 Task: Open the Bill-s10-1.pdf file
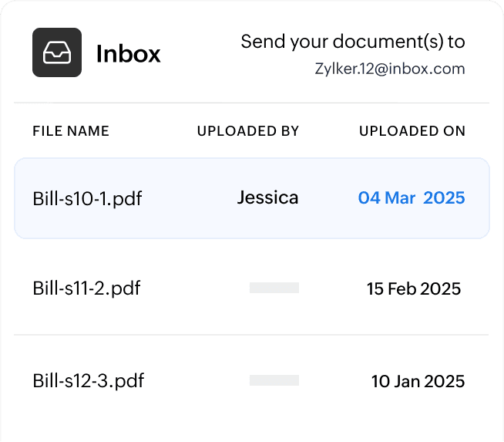click(87, 198)
